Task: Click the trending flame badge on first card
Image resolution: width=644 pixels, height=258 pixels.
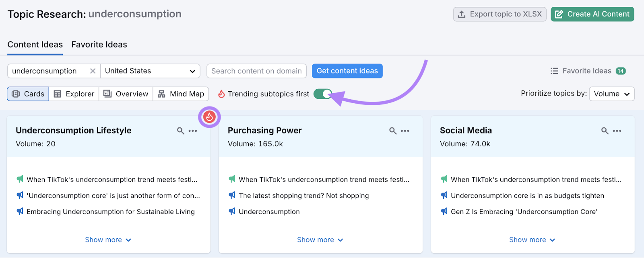Action: point(209,117)
